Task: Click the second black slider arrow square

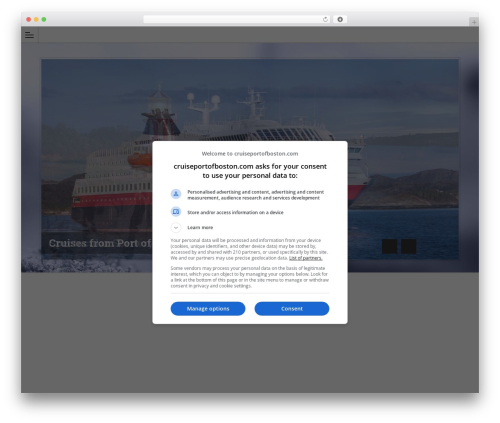Action: (408, 246)
